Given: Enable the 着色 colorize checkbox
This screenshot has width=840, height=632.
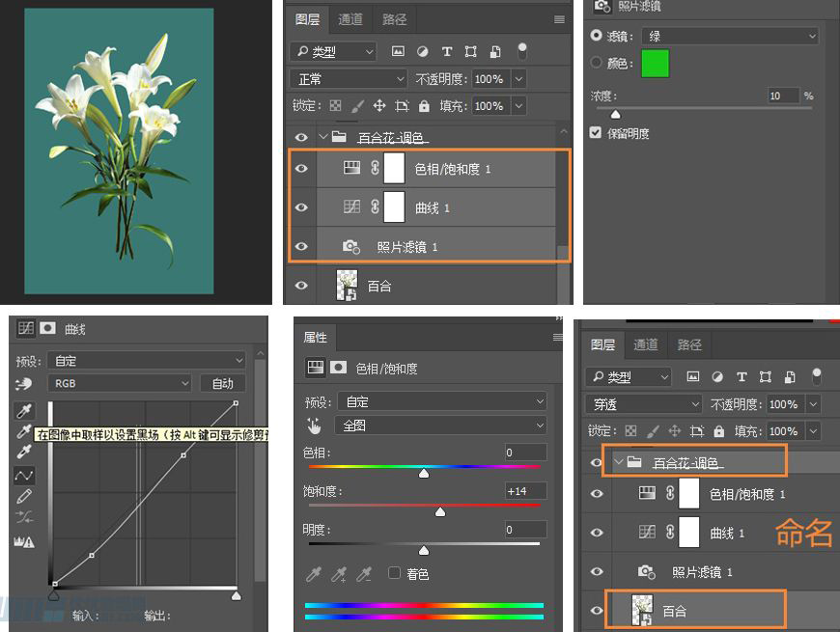Looking at the screenshot, I should [x=395, y=573].
